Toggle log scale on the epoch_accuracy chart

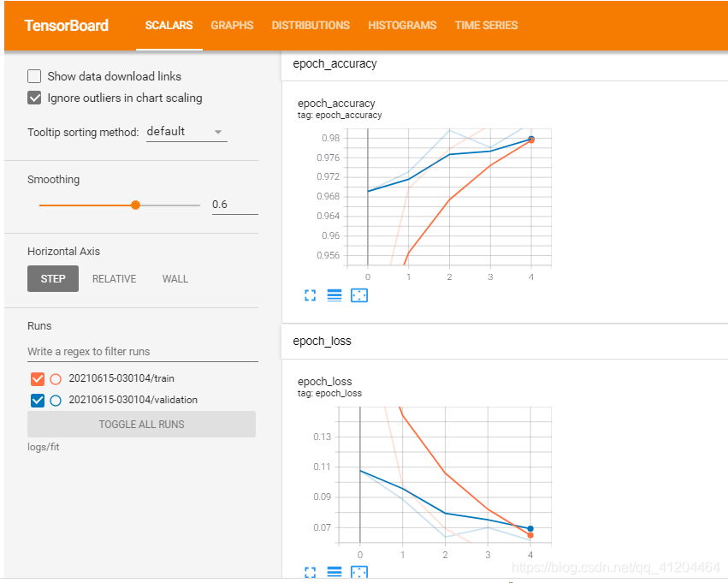334,294
